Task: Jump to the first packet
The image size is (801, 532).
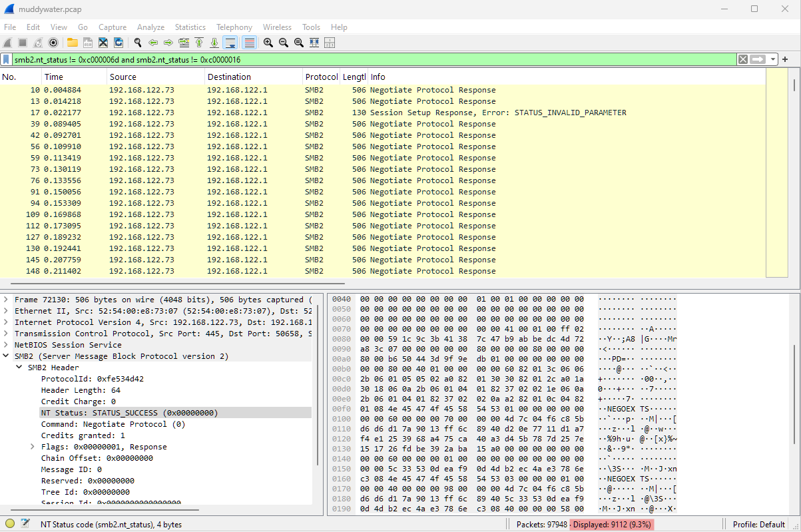Action: (199, 43)
